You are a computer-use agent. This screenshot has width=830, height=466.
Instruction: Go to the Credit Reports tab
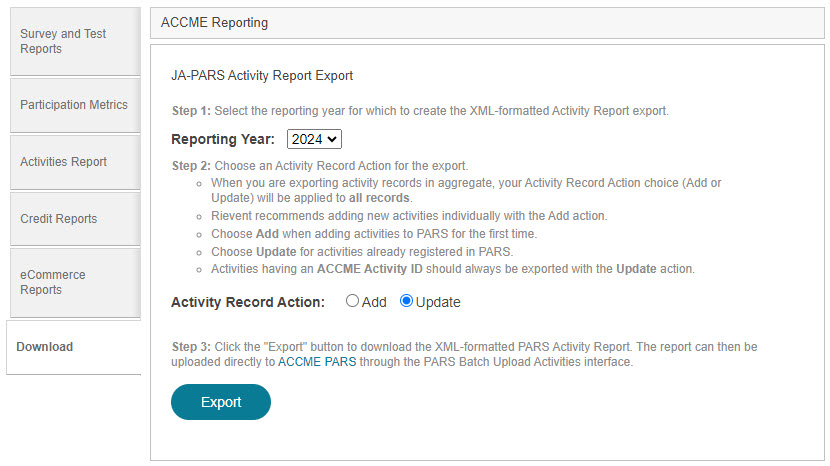[75, 219]
